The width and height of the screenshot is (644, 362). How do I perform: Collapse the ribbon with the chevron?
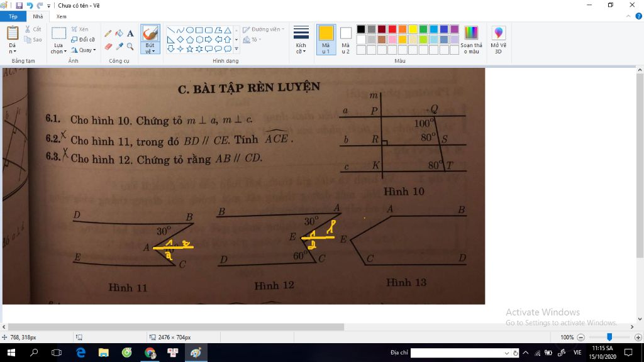(x=628, y=16)
